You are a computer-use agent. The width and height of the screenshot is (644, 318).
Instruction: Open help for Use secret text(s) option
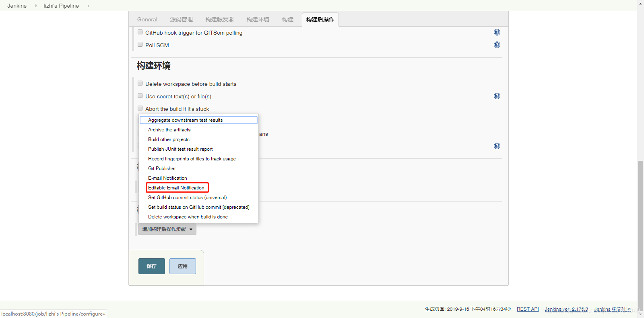click(x=497, y=96)
